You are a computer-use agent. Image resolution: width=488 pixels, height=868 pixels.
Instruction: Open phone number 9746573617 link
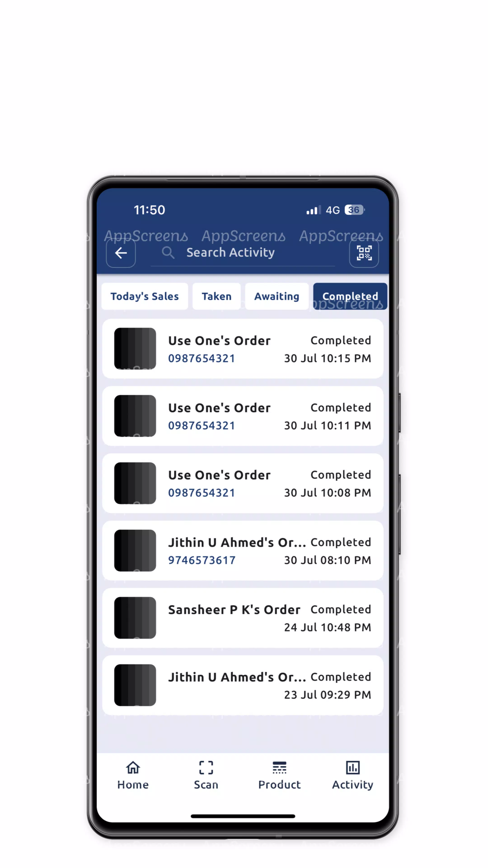201,559
